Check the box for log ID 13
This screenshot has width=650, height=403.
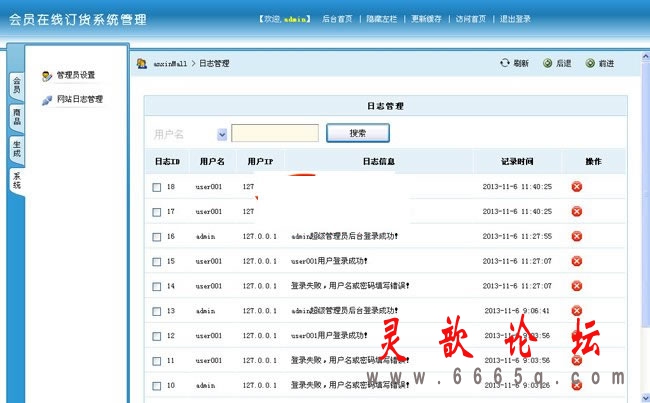[157, 311]
